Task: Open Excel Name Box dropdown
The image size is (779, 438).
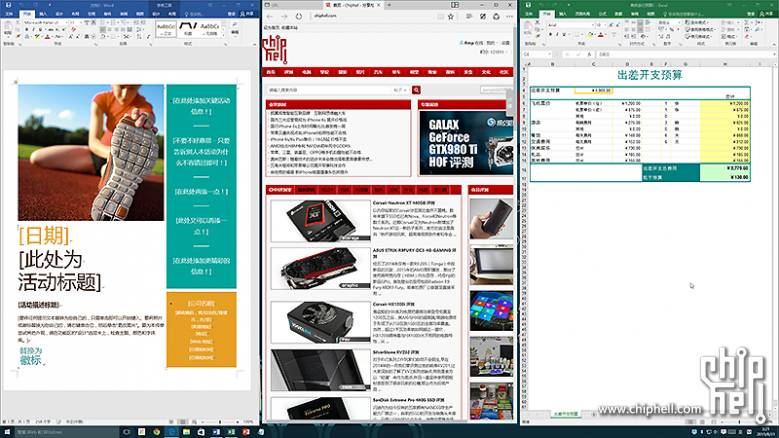Action: click(x=549, y=54)
